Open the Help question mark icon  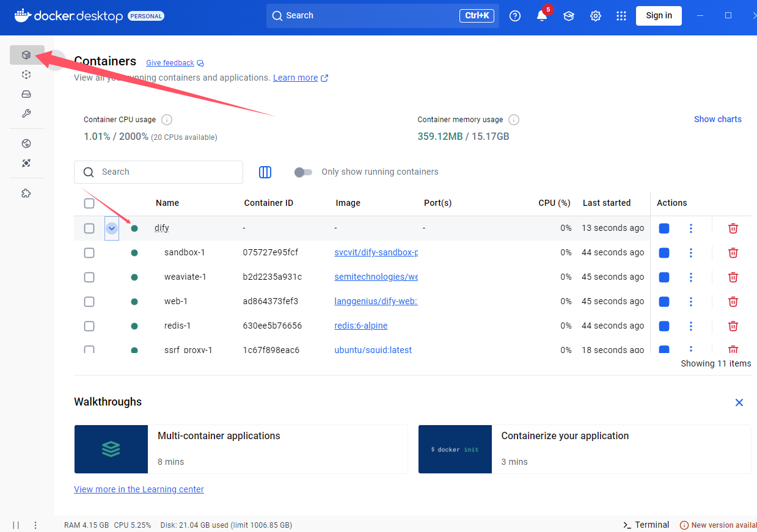[515, 16]
